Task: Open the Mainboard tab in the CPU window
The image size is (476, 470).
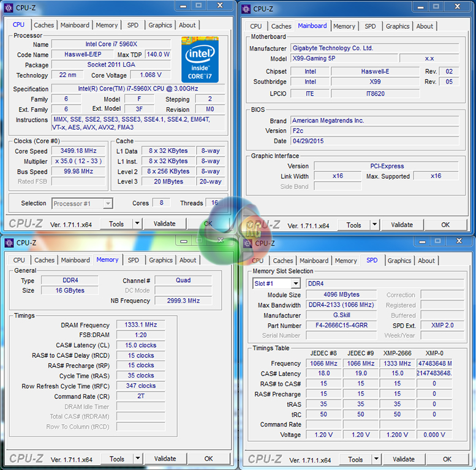Action: [x=75, y=25]
